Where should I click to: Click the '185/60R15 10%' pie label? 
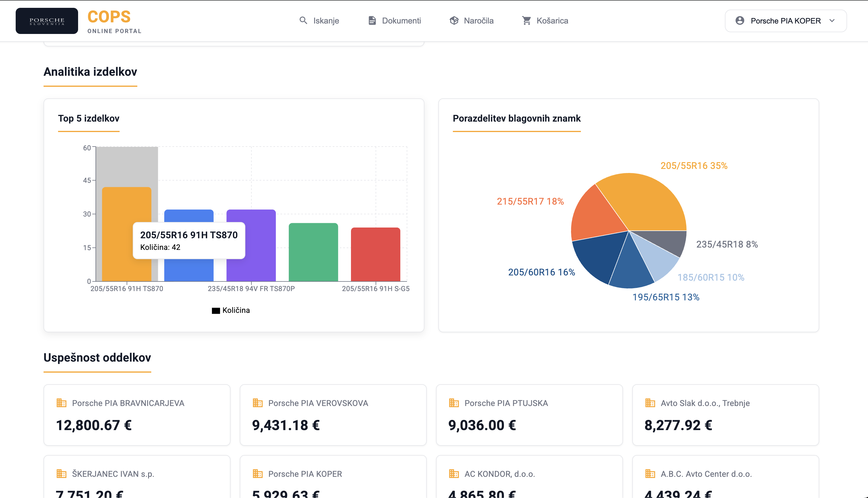pyautogui.click(x=711, y=277)
